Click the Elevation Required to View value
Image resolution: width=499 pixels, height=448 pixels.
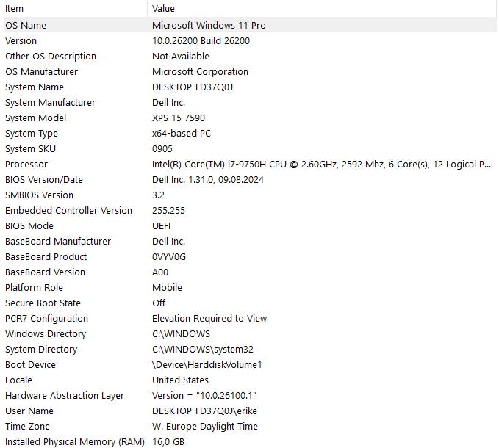tap(209, 318)
